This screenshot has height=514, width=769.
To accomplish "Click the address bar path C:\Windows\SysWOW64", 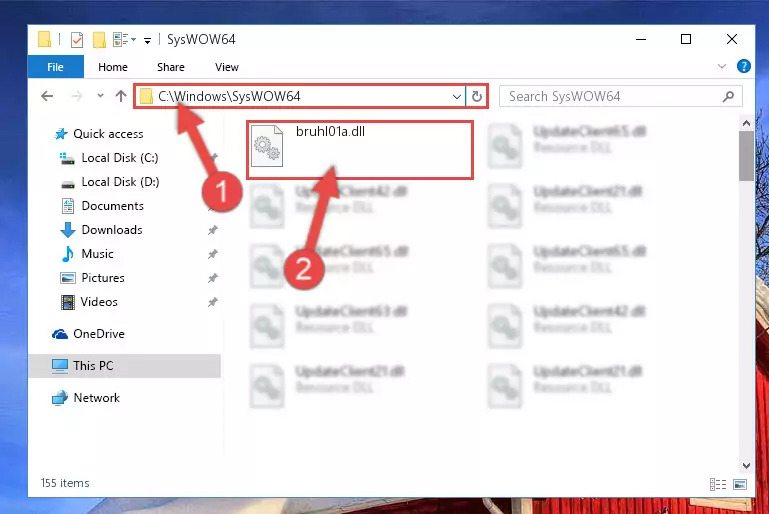I will pyautogui.click(x=229, y=96).
